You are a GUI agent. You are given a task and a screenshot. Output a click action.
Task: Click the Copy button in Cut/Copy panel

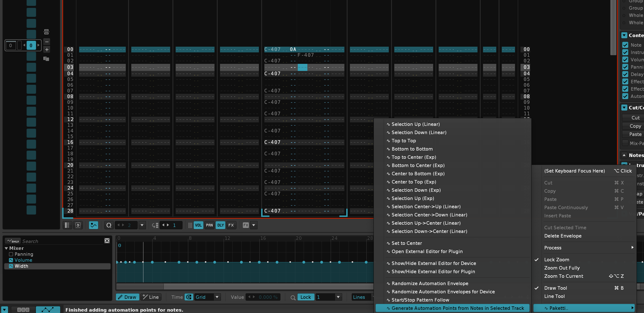point(635,126)
